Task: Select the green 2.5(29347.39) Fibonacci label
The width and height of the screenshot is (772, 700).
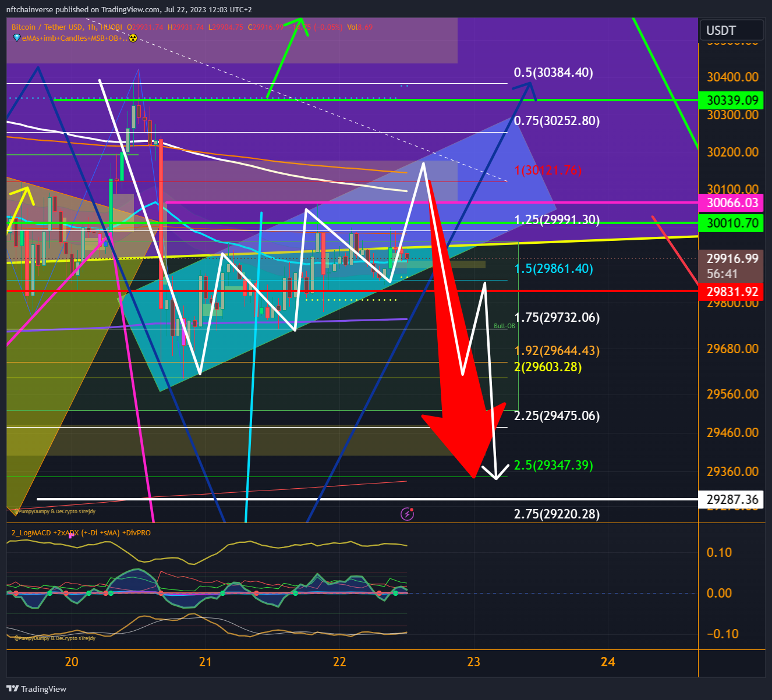Action: (x=553, y=466)
